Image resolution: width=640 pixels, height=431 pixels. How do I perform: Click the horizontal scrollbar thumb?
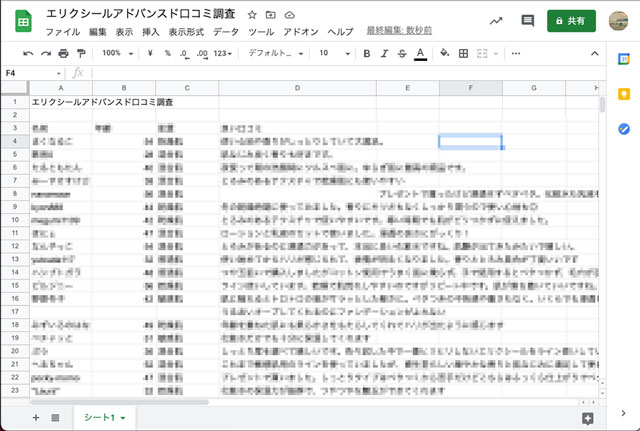120,402
